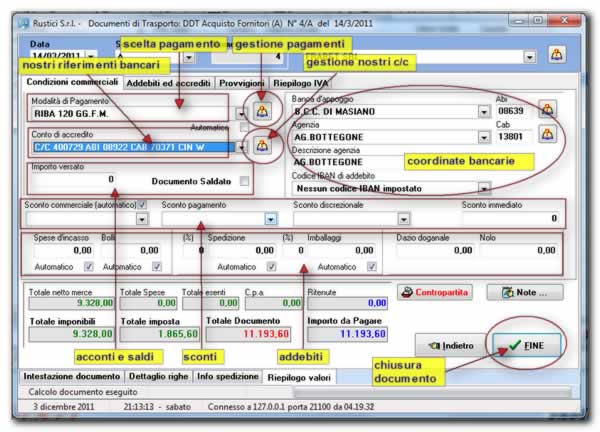The height and width of the screenshot is (432, 600).
Task: Open payment management icon next to Modalità di Pagamento
Action: tap(263, 111)
